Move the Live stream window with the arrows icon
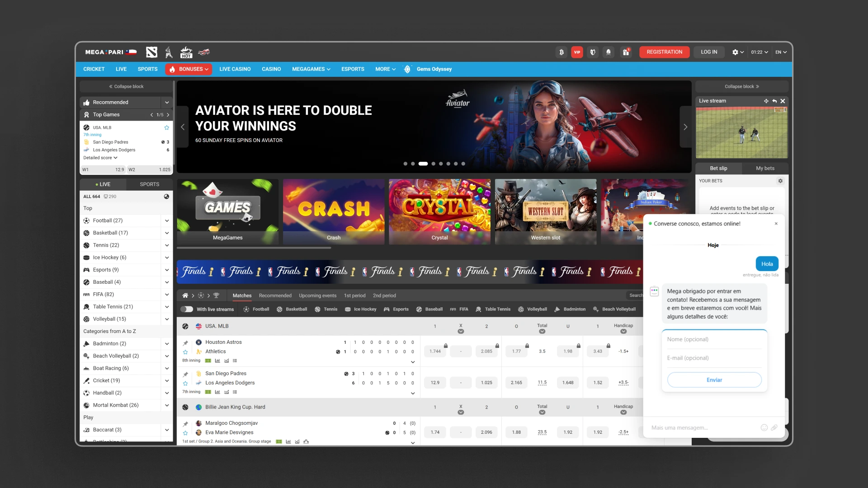This screenshot has width=868, height=488. 766,101
